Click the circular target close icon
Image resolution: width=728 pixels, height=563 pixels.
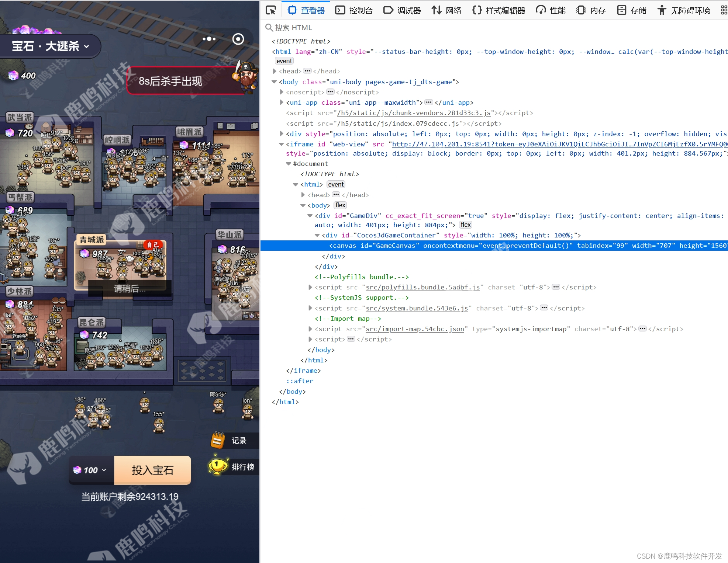click(x=238, y=39)
